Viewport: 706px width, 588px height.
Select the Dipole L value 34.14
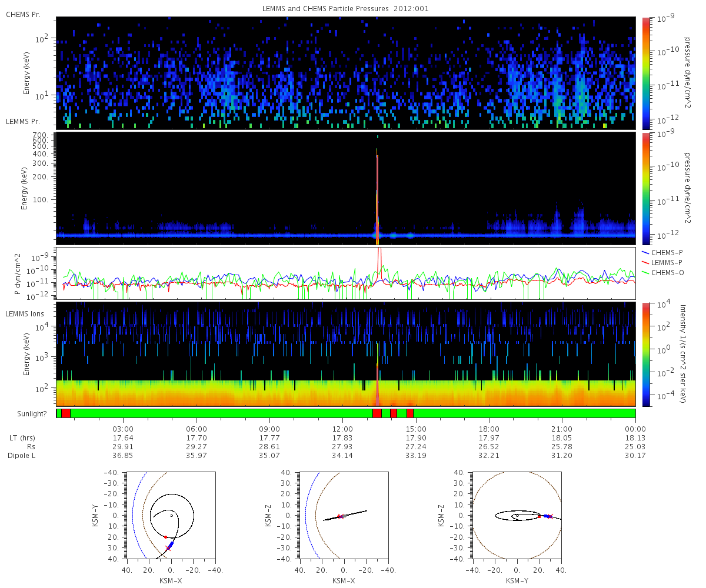tap(342, 455)
